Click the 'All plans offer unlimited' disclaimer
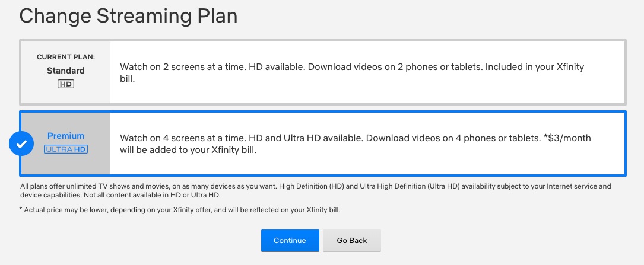Viewport: 644px width, 265px height. point(315,191)
